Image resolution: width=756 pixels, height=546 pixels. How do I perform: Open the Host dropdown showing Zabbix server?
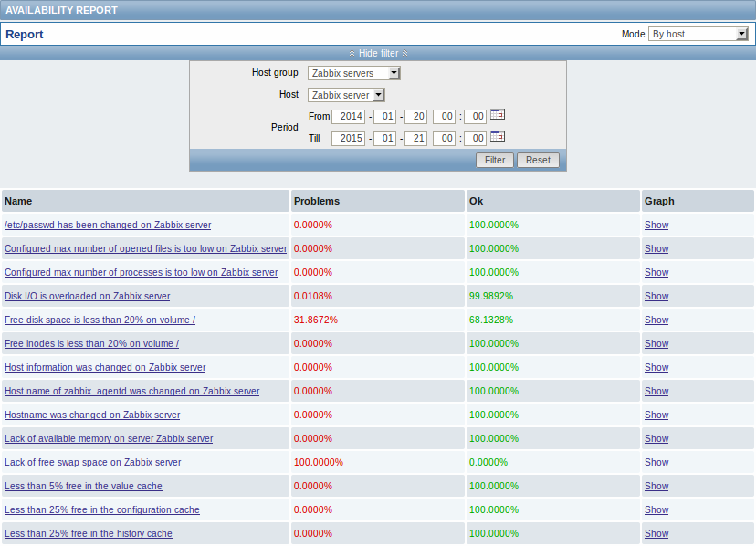346,95
